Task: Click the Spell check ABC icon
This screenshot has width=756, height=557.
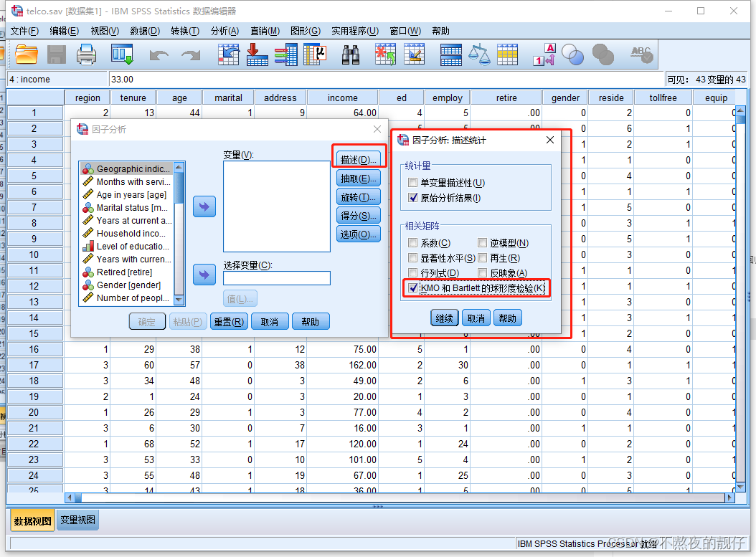Action: click(x=642, y=54)
